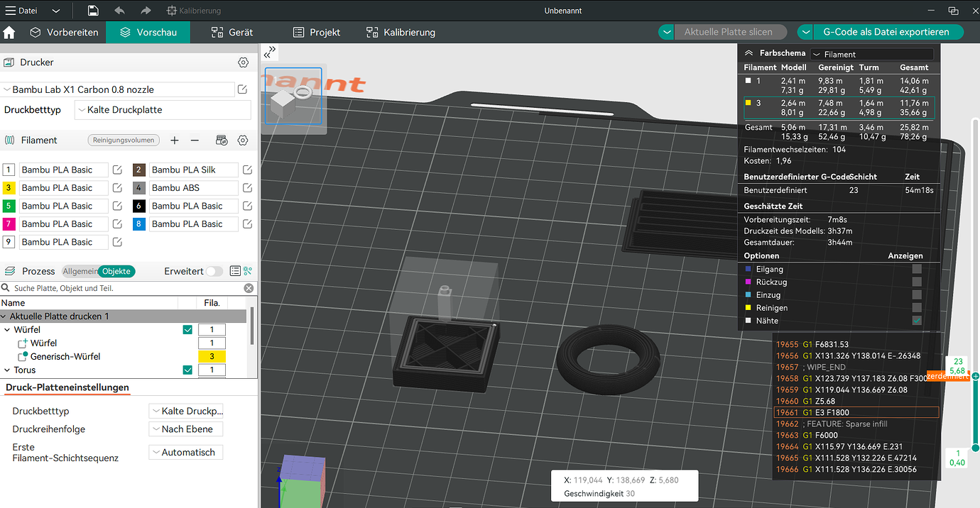Collapse the Farbschema legend panel
Screen dimensions: 980x508
(x=748, y=53)
